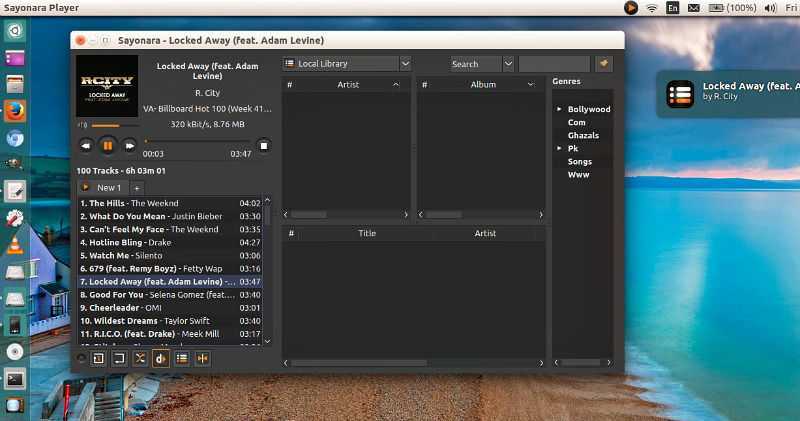The image size is (800, 421).
Task: Click the Album header sort arrow
Action: click(531, 85)
